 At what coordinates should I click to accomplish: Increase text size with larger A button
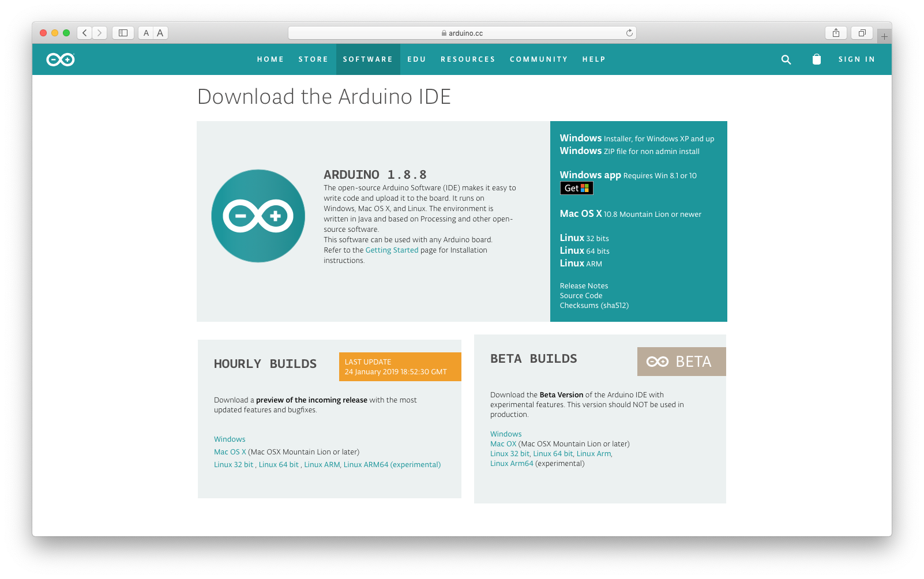point(160,33)
